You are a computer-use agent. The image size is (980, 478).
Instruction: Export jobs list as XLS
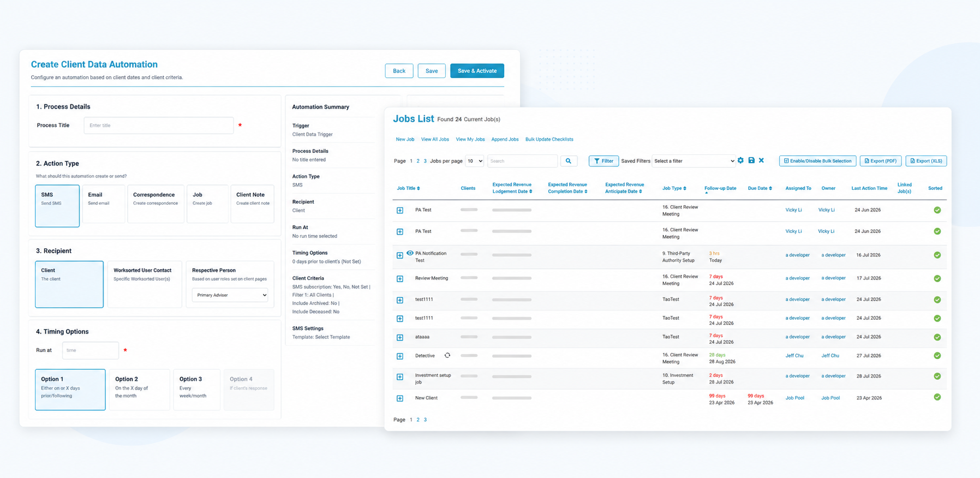click(x=926, y=161)
